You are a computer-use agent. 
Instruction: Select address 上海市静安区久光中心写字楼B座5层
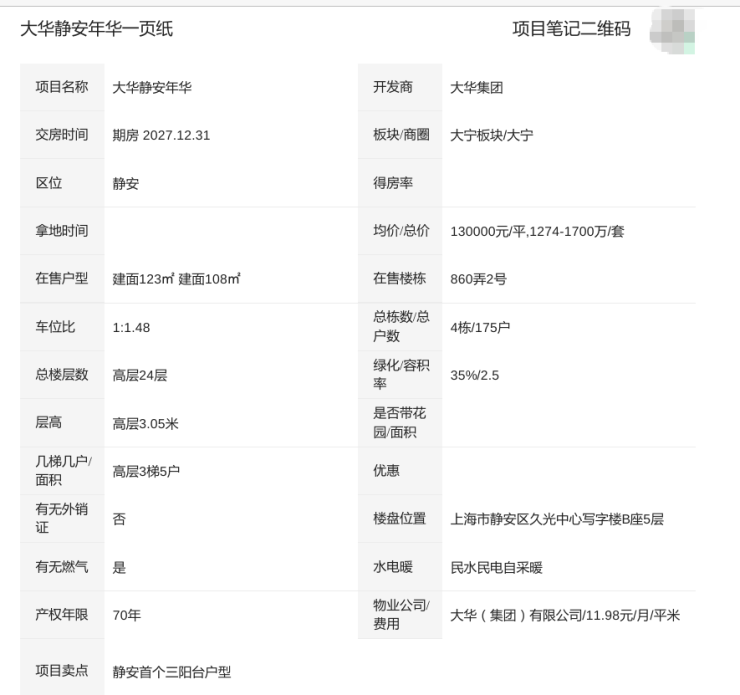pyautogui.click(x=557, y=519)
